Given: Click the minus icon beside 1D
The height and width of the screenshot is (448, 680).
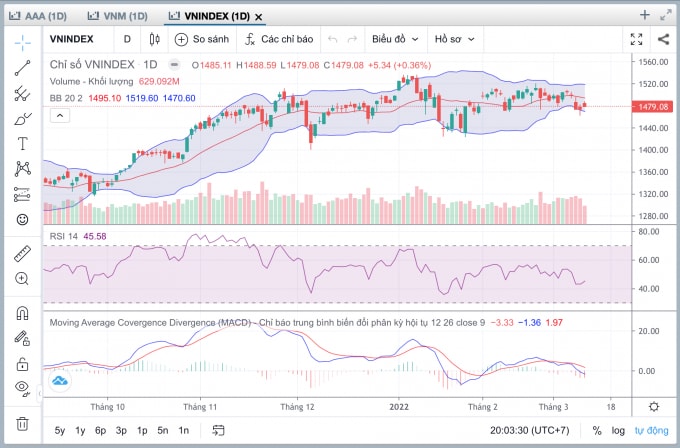Looking at the screenshot, I should (174, 65).
